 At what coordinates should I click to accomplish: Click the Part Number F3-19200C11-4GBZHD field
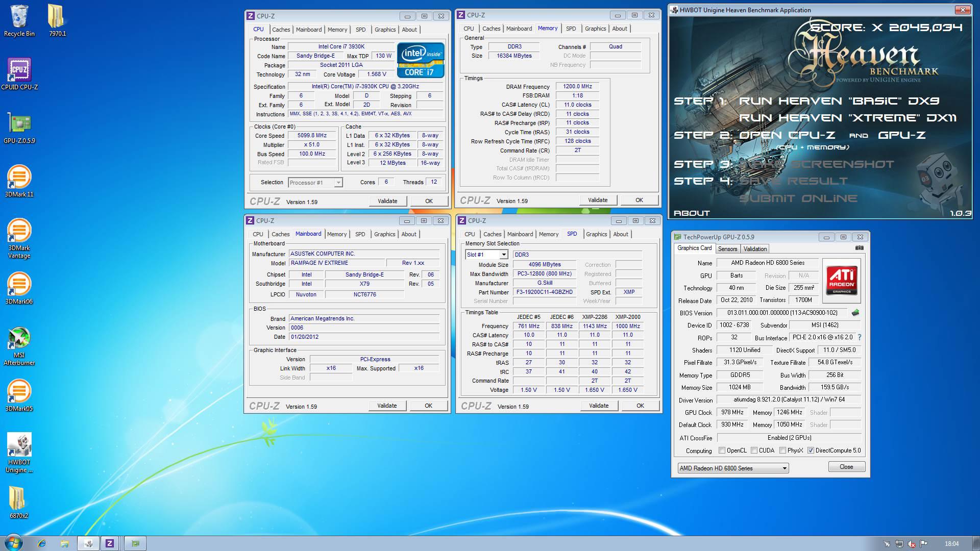[545, 292]
